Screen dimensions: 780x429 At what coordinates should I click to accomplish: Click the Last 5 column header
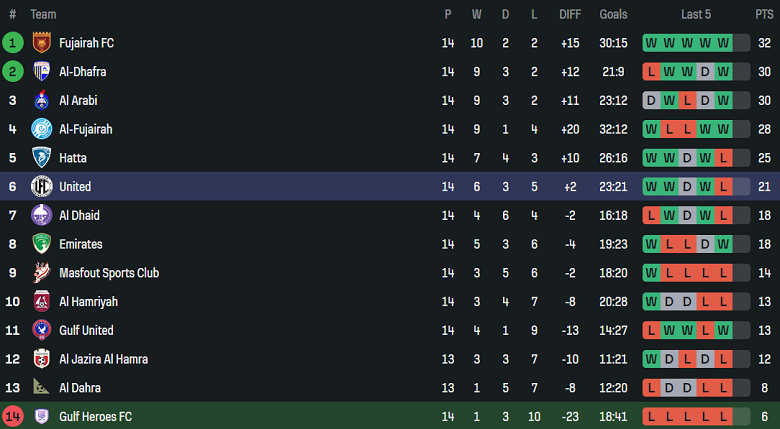click(x=696, y=14)
